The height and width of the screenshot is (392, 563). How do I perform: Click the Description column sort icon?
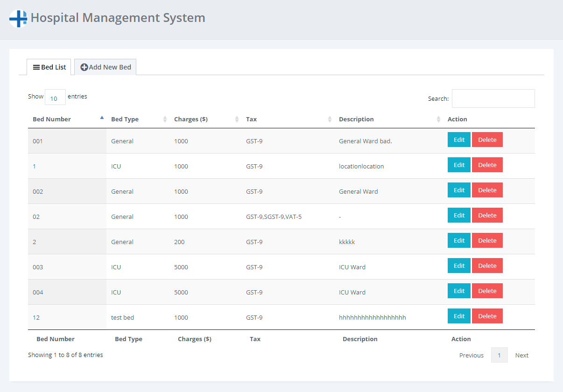click(438, 119)
